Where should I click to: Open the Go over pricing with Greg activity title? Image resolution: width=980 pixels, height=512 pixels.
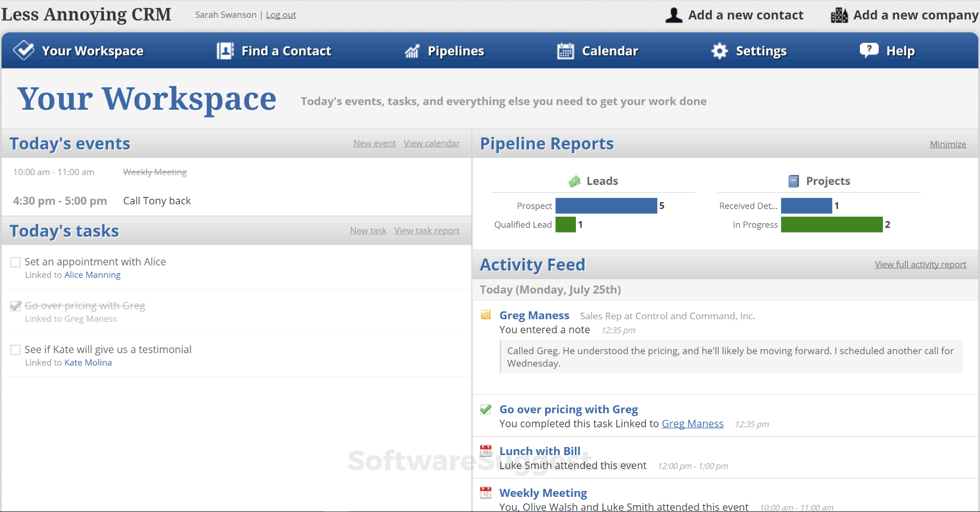pyautogui.click(x=569, y=410)
